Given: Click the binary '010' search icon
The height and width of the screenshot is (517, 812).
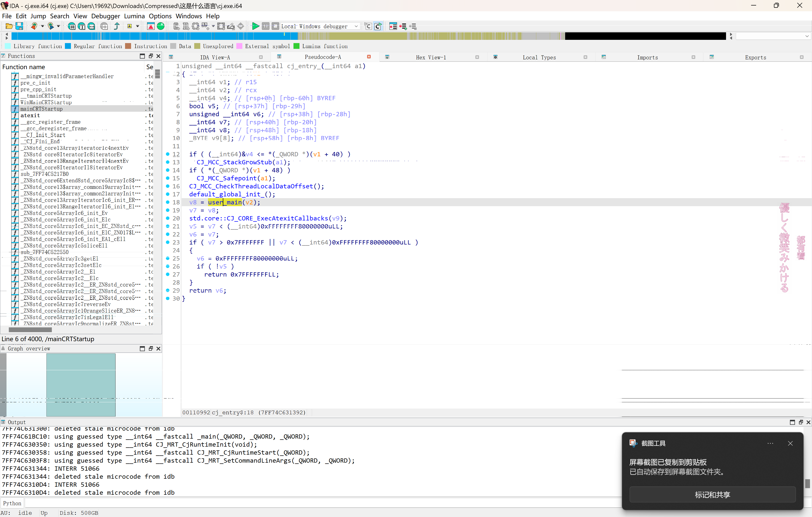Looking at the screenshot, I should (91, 26).
